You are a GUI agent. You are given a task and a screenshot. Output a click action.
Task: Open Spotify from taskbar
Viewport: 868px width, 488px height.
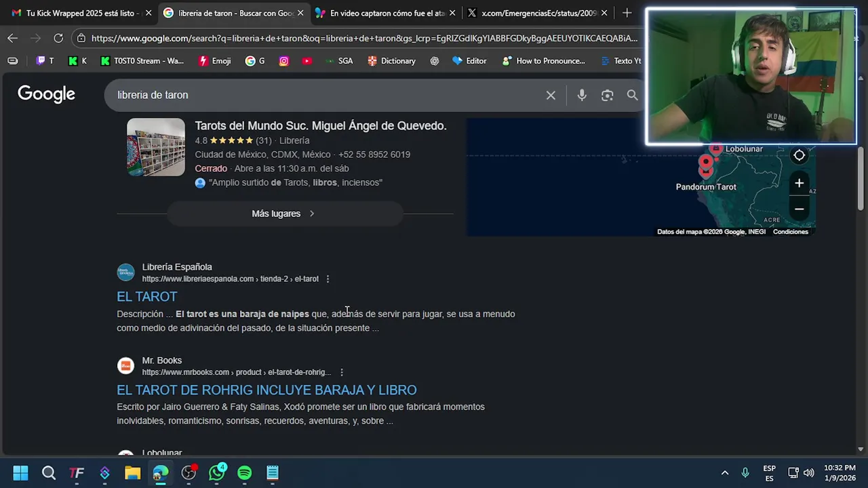coord(245,473)
